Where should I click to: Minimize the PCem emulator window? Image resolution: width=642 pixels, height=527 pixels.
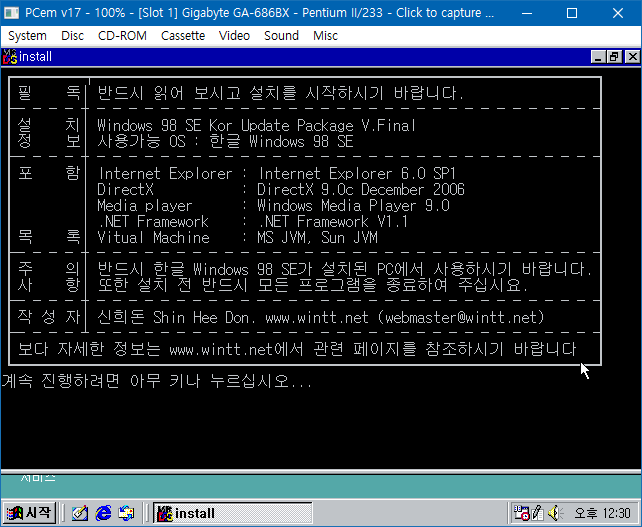(x=527, y=13)
